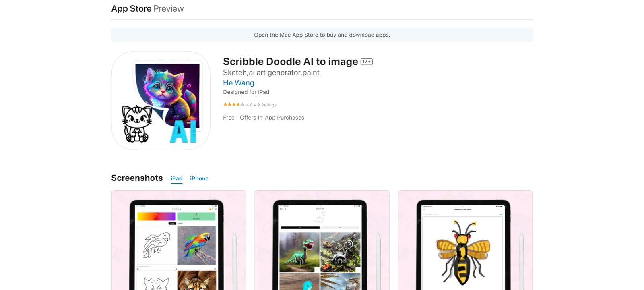The width and height of the screenshot is (644, 290).
Task: Click the 17+ age rating badge
Action: click(x=366, y=62)
